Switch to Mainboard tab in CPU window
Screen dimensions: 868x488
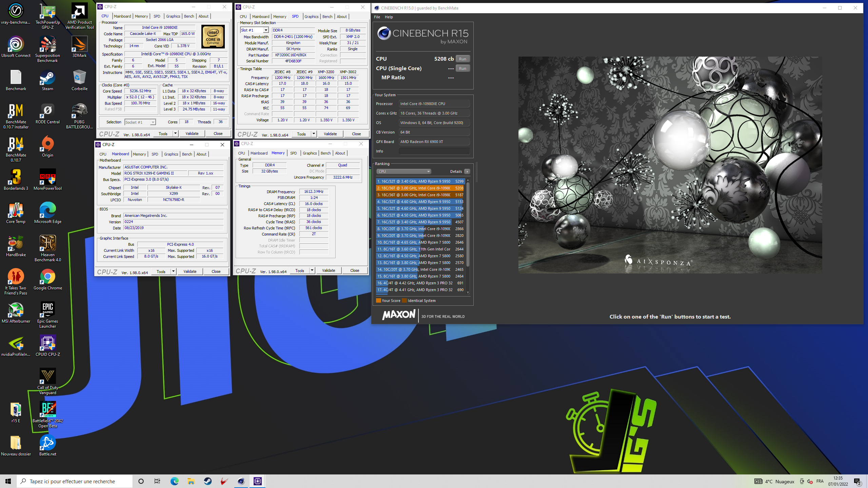tap(122, 16)
